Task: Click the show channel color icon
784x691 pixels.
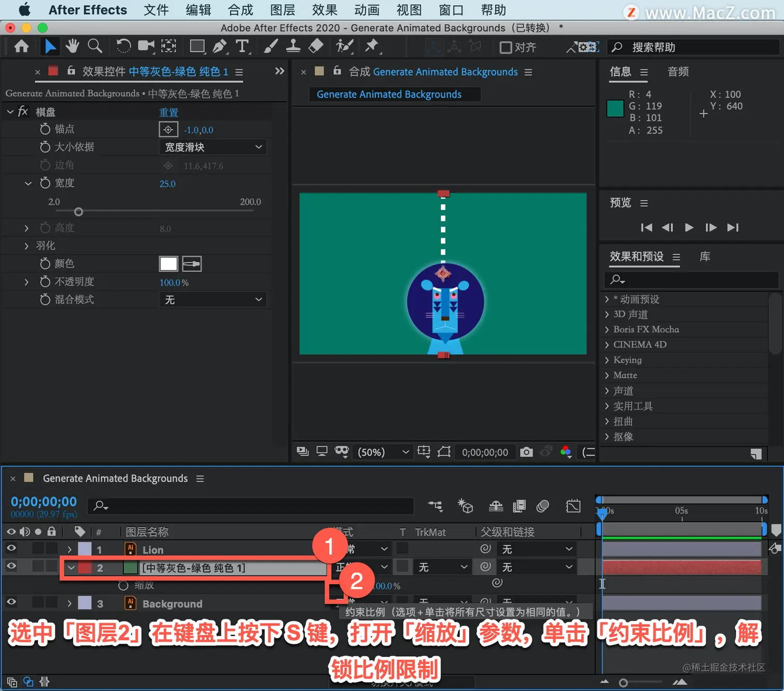Action: click(x=566, y=452)
